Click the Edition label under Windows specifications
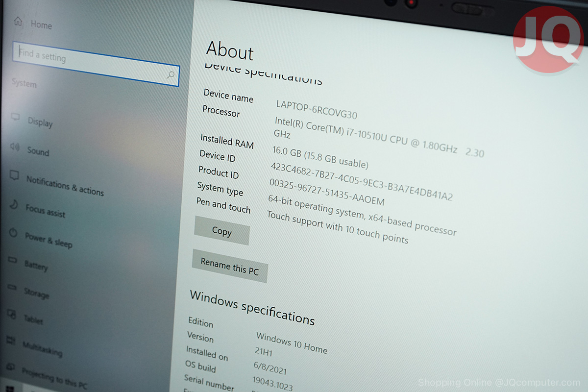 point(200,322)
